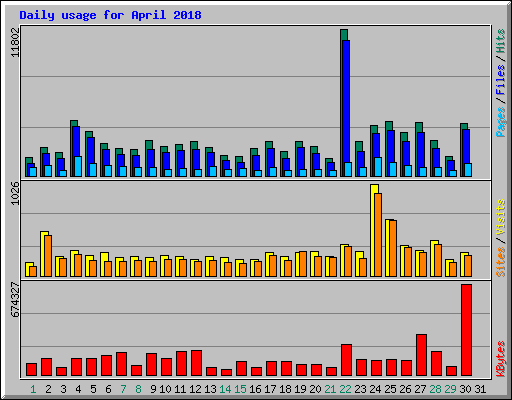Click the red KBytes bar for day 22
Viewport: 512px width, 400px height.
click(x=347, y=360)
